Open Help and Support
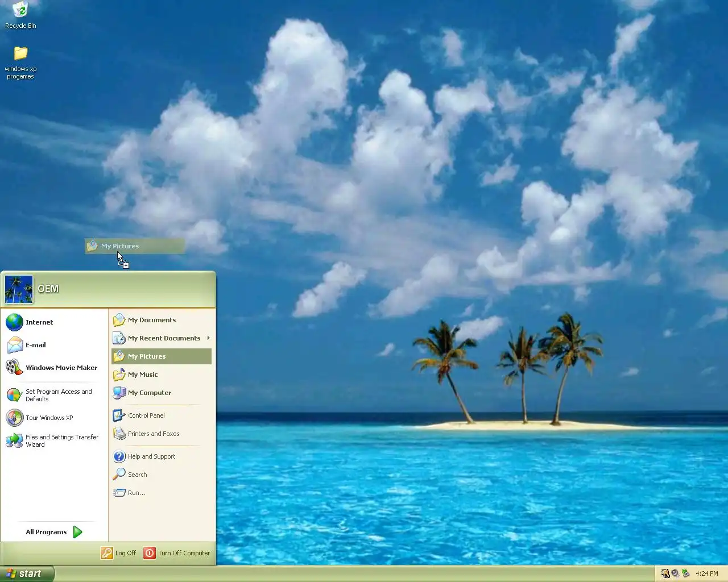 [162, 456]
